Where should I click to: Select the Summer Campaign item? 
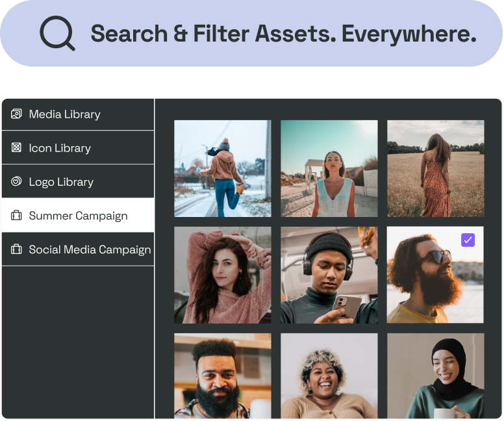point(78,216)
